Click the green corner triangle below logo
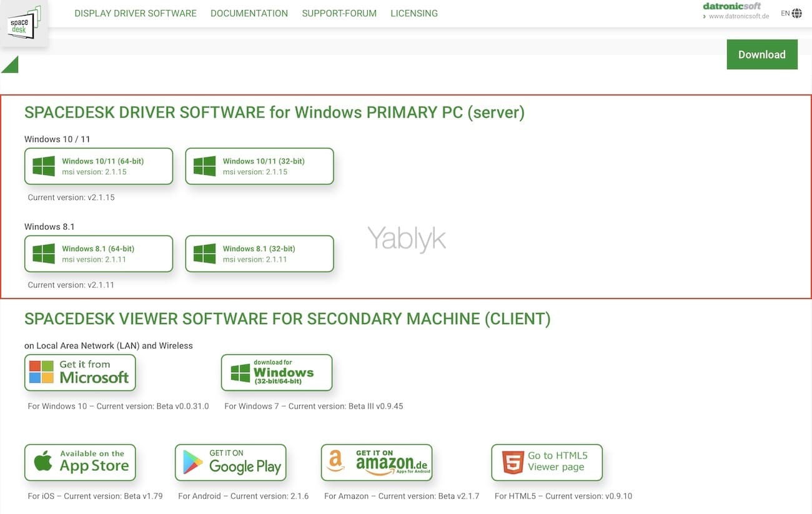 [11, 65]
